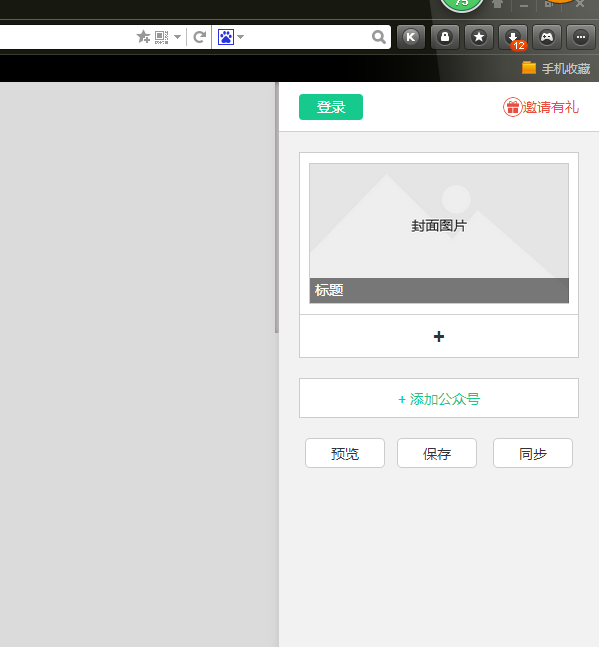Open downloads icon with 12 badge
Viewport: 599px width, 647px height.
513,37
